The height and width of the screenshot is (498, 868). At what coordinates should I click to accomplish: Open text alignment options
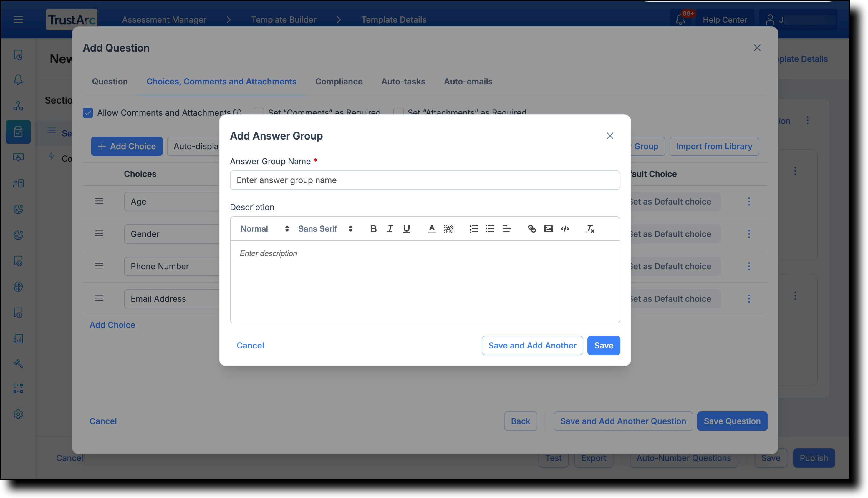[507, 229]
